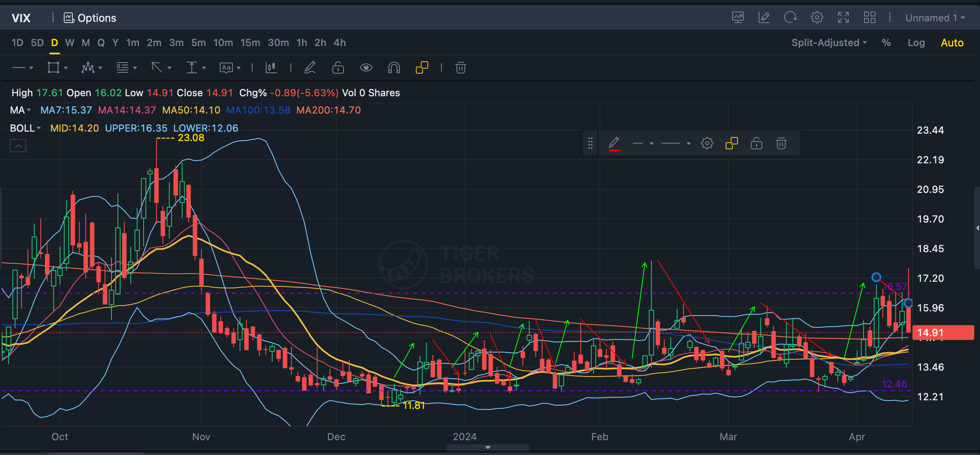Click the trash icon in drawing toolbar
The width and height of the screenshot is (980, 455).
[460, 67]
